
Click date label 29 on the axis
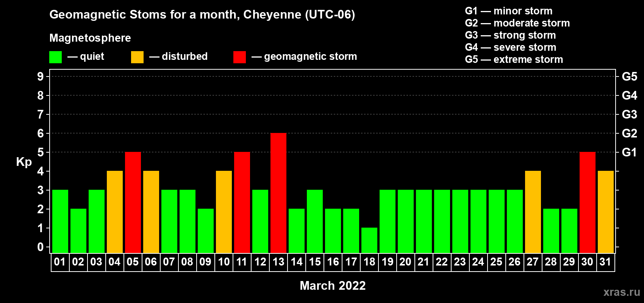[x=569, y=262]
